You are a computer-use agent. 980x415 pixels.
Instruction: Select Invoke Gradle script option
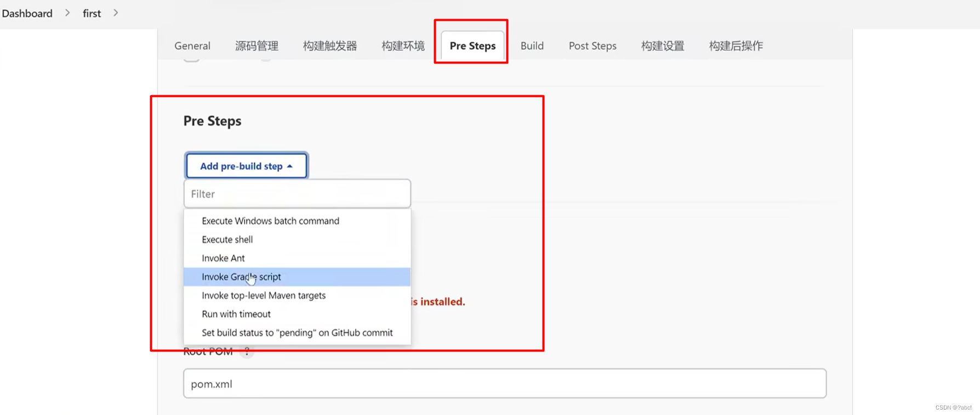point(297,276)
